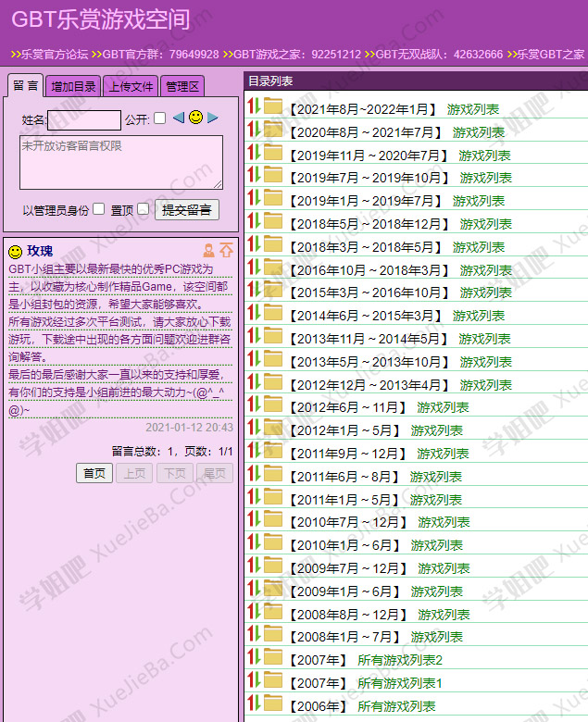Click the 2021-01-12 20:43 timestamp

[x=189, y=428]
